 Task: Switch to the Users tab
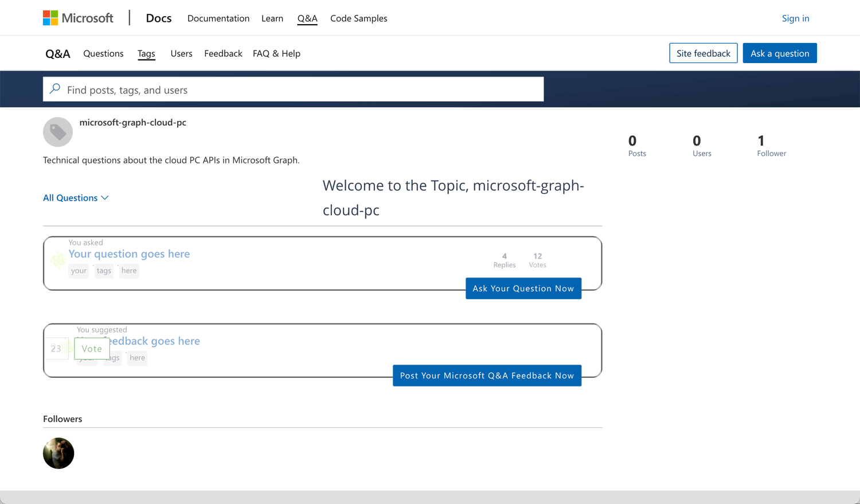[x=181, y=53]
